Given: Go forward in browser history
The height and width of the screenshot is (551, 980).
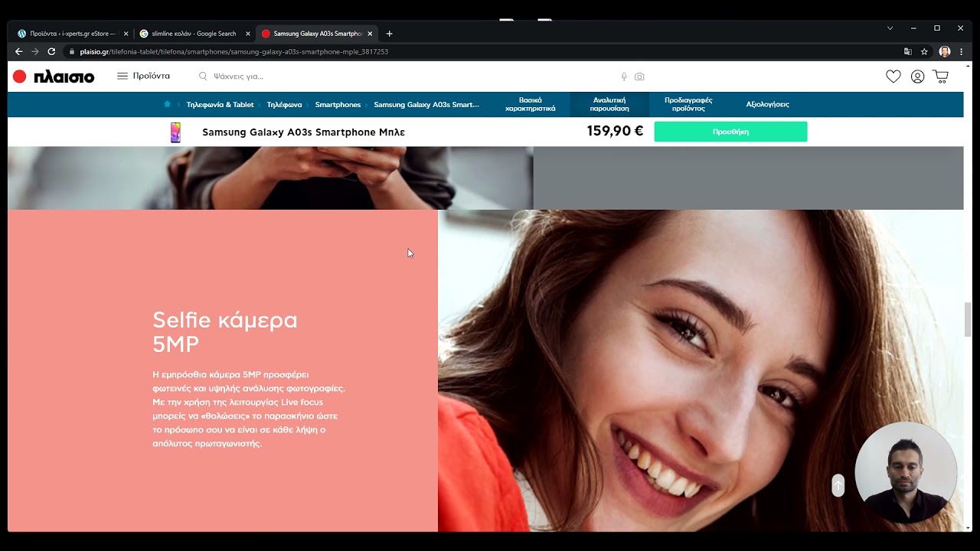Looking at the screenshot, I should point(34,51).
